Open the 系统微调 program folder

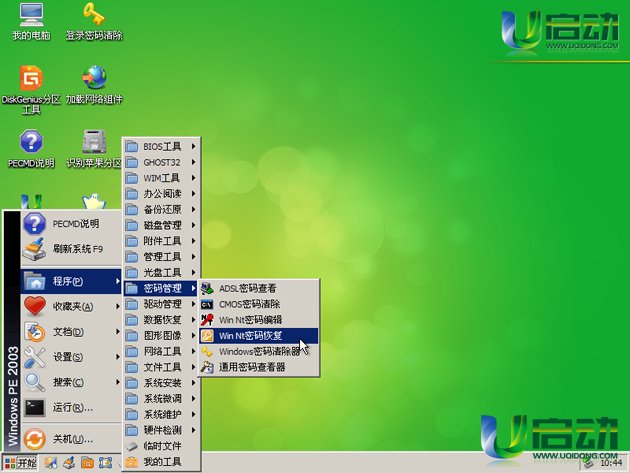161,398
